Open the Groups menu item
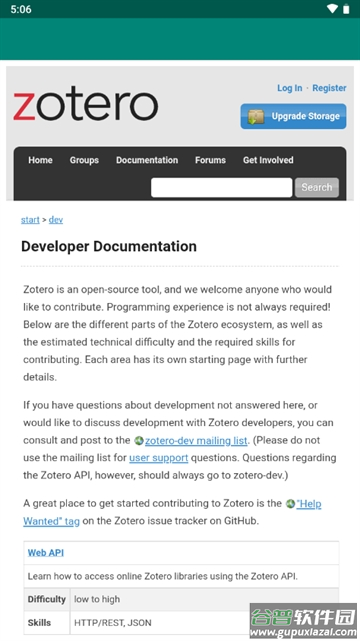 [x=84, y=160]
